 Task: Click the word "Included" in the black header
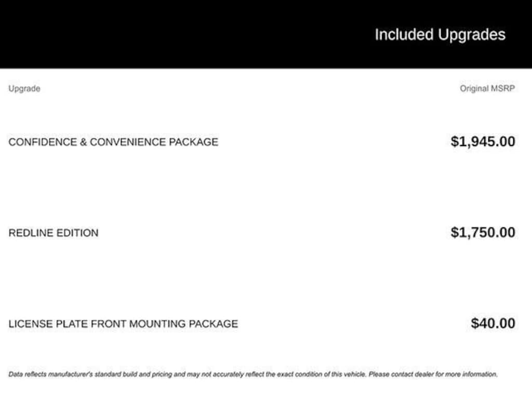(404, 35)
